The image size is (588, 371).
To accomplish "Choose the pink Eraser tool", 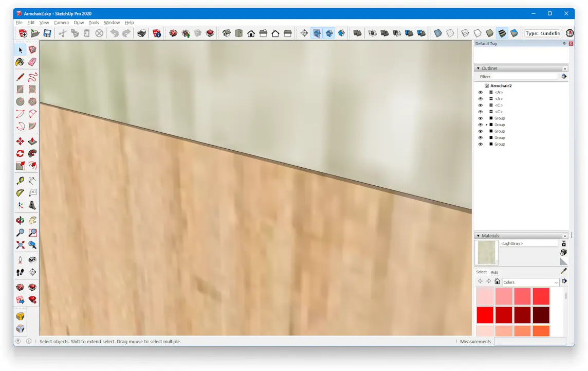I will pyautogui.click(x=32, y=62).
